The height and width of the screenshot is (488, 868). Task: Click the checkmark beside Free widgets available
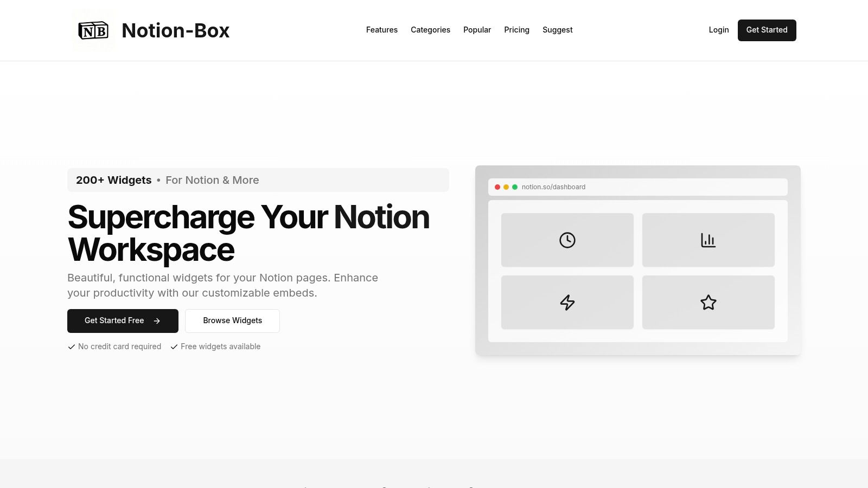[174, 346]
